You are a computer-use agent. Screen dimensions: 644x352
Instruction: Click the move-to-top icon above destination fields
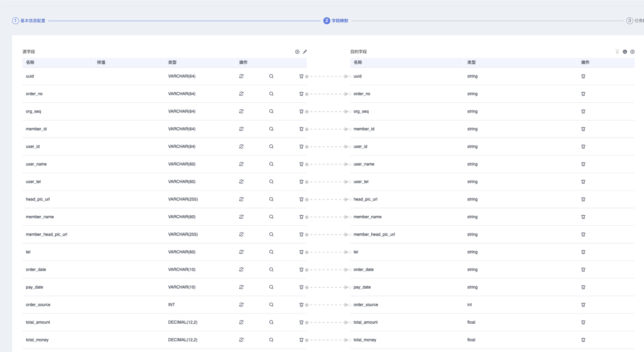point(617,52)
